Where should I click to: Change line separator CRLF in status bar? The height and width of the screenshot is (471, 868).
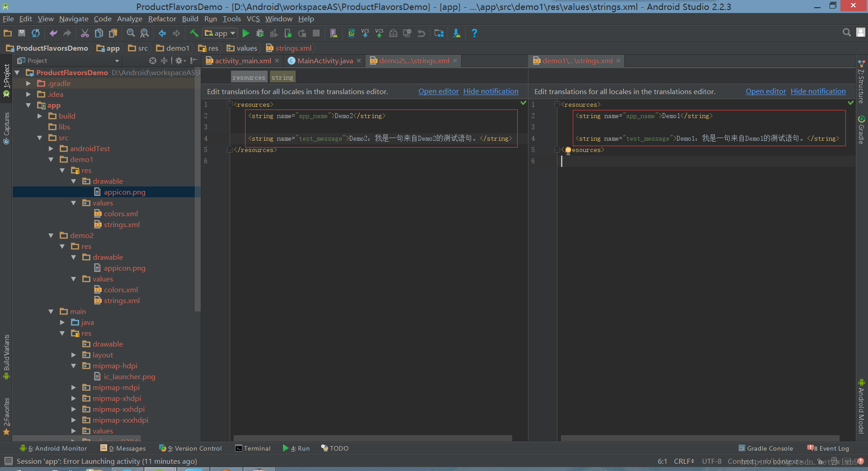[684, 461]
